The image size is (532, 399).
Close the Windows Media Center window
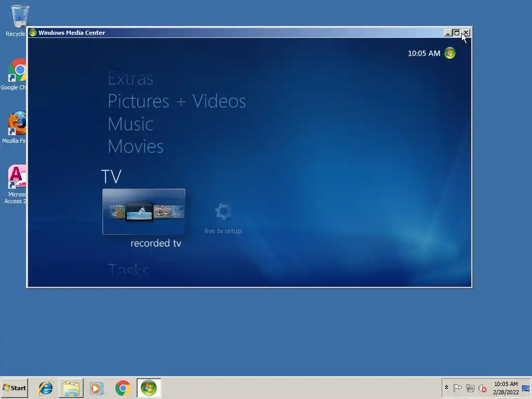click(466, 33)
